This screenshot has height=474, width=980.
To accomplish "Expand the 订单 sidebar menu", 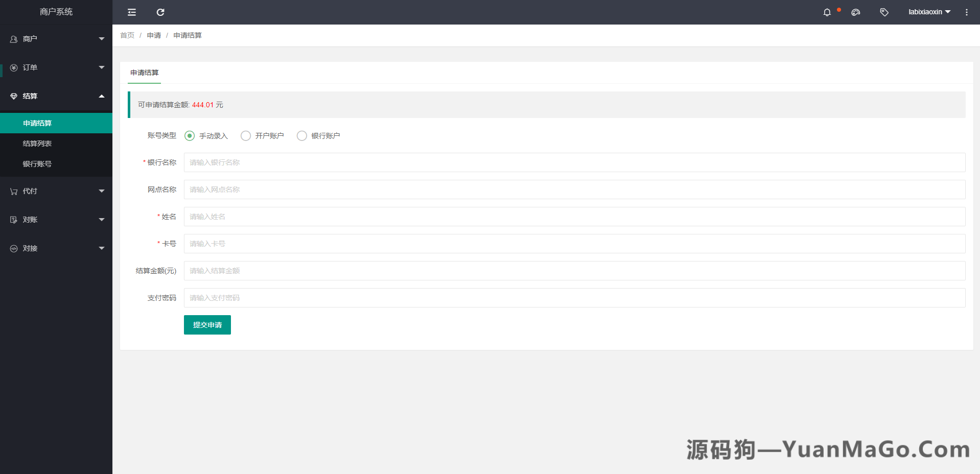I will click(56, 67).
